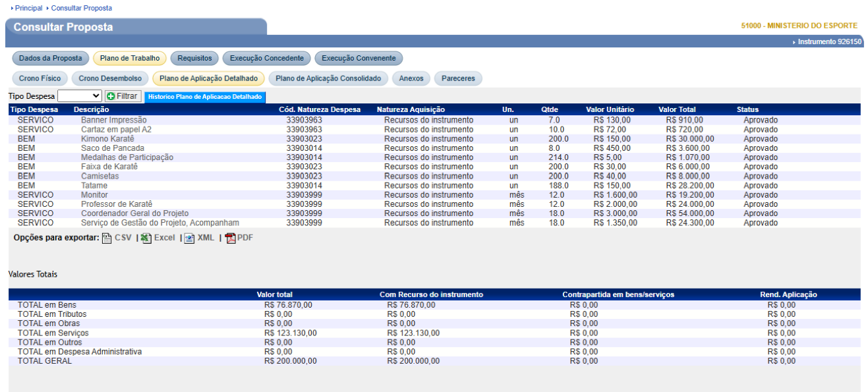Switch to the Crono Desembolso sub-tab
Image resolution: width=868 pixels, height=392 pixels.
[110, 78]
